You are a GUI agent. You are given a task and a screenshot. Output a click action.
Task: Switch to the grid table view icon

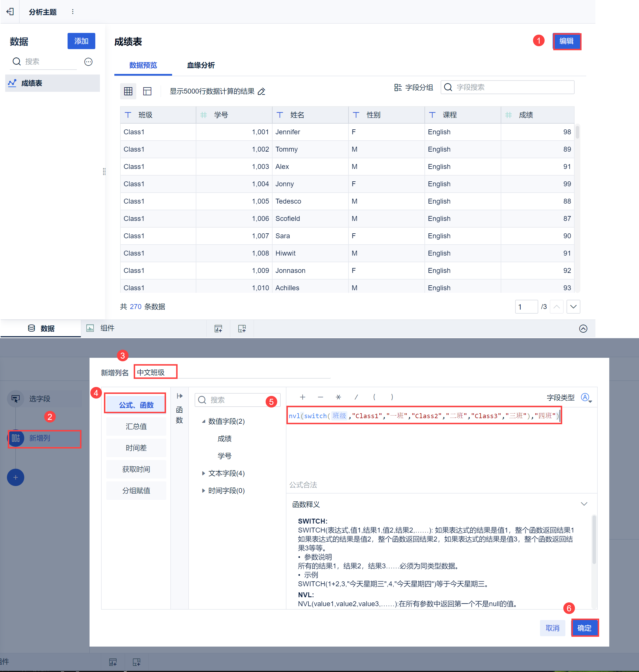tap(128, 91)
